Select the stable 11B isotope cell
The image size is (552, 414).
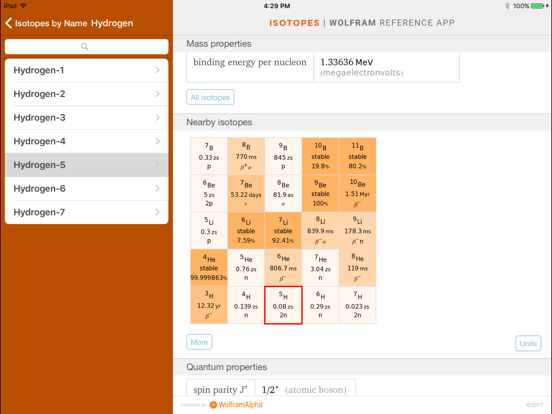pos(357,156)
